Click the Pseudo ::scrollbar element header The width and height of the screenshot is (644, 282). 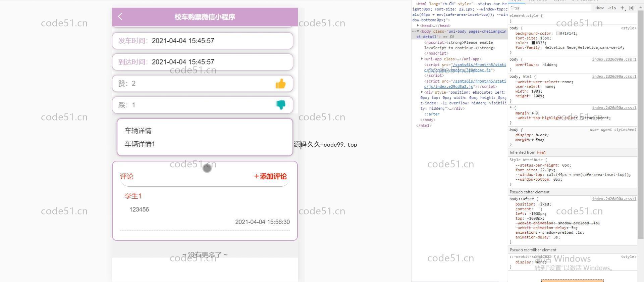pos(533,250)
